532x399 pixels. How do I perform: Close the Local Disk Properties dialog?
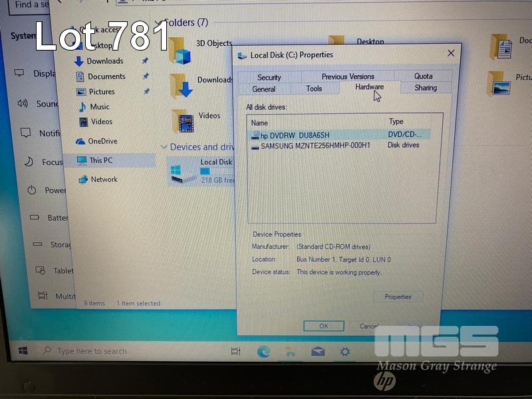pyautogui.click(x=451, y=53)
